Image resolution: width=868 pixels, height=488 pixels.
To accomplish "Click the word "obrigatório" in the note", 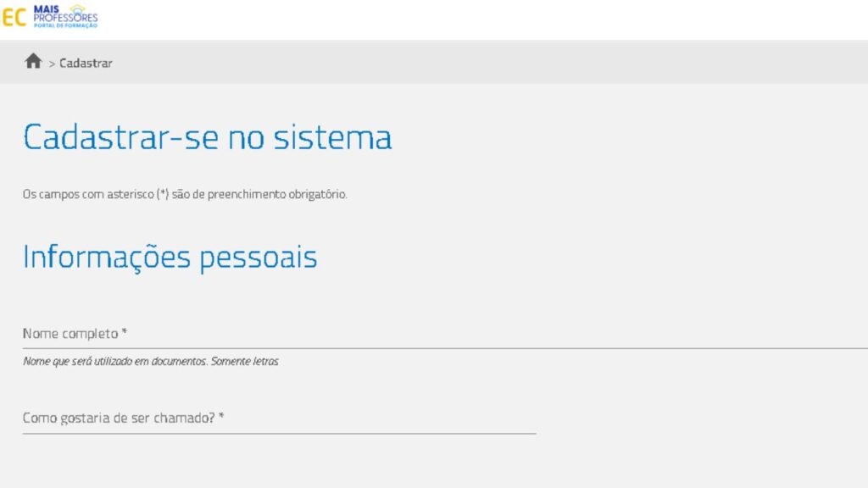I will click(x=319, y=194).
